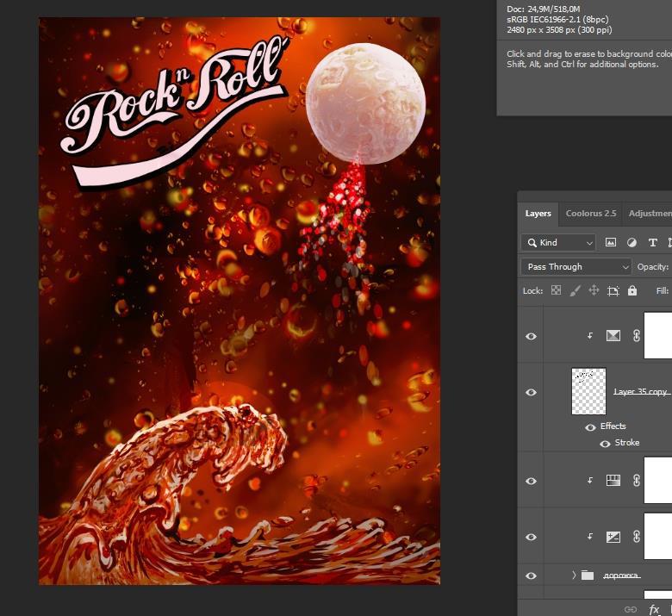Screen dimensions: 672x616
Task: Hide the дорожка group layer
Action: 531,576
